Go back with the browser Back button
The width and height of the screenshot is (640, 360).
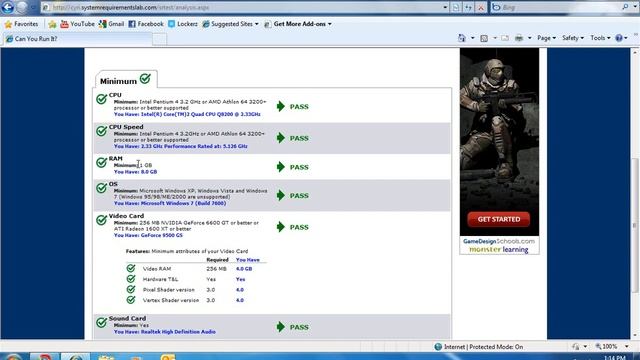pos(8,7)
